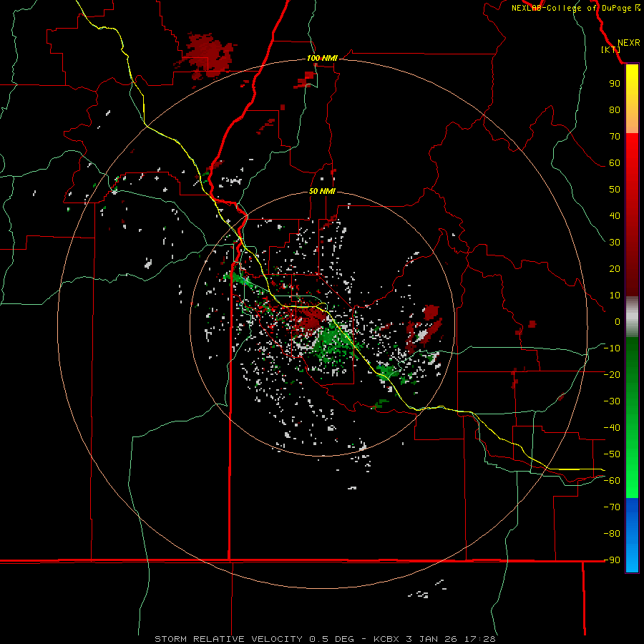Click the KT units label above the scale

point(610,49)
